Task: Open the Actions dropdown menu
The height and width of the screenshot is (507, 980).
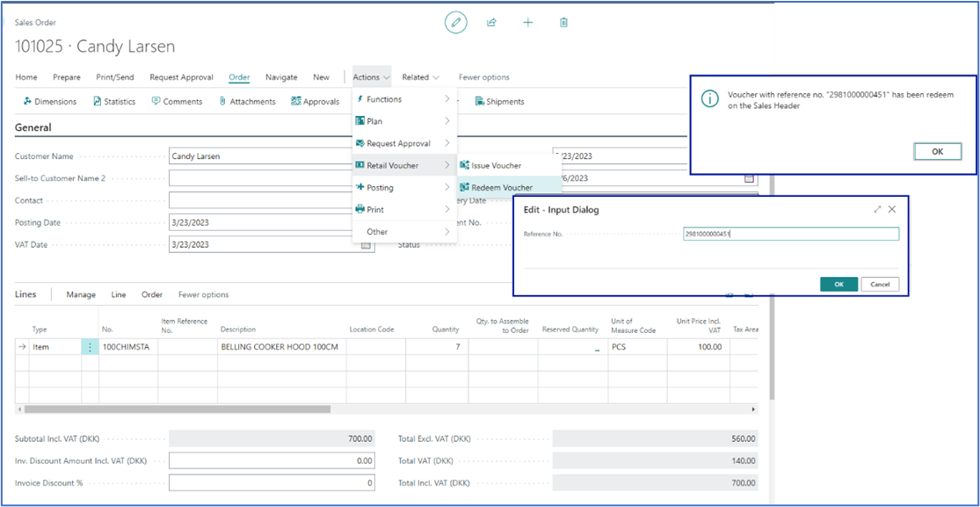Action: pos(372,77)
